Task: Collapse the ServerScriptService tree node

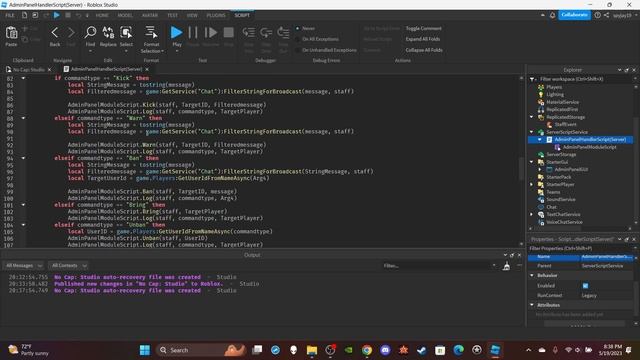Action: point(532,132)
